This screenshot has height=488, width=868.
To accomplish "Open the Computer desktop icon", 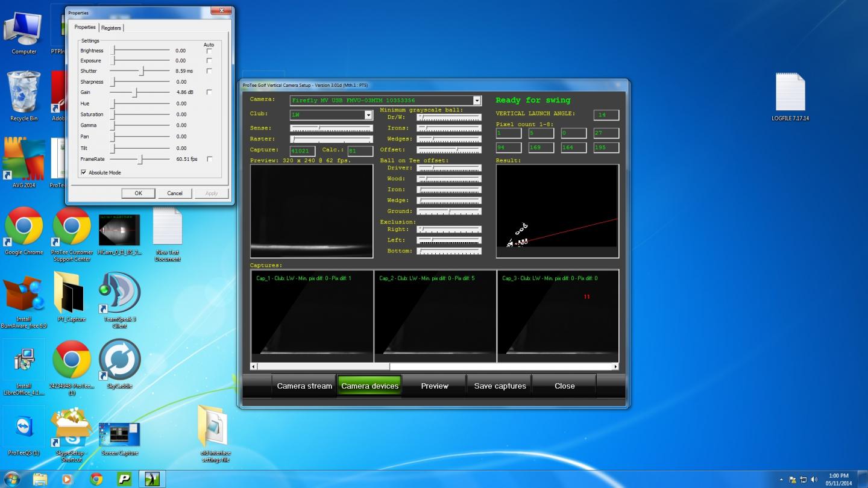I will pyautogui.click(x=24, y=33).
